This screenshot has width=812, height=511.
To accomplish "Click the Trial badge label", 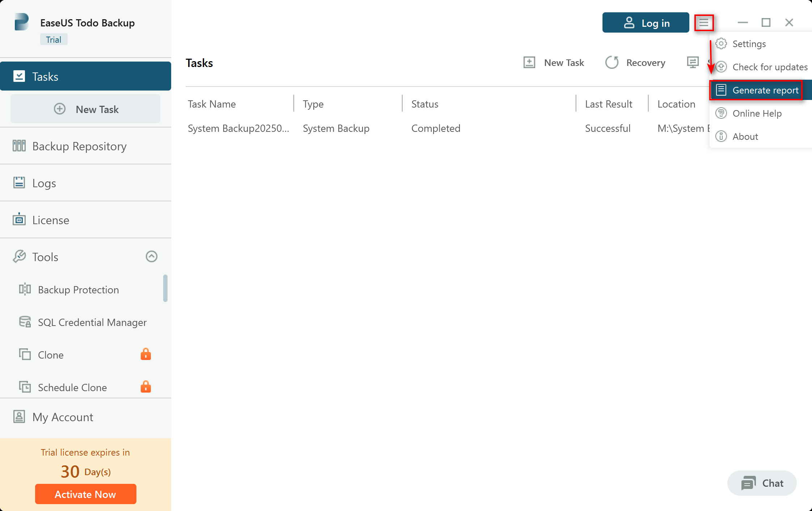I will tap(54, 39).
